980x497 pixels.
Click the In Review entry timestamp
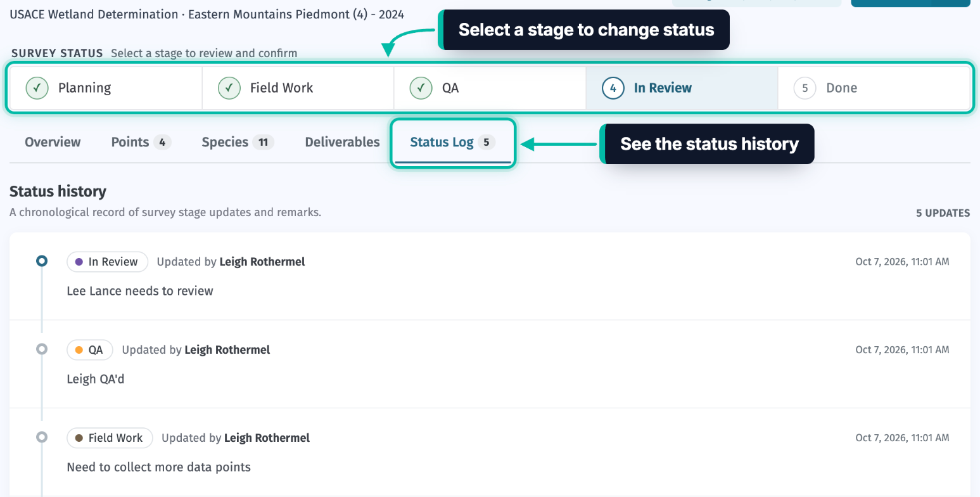coord(902,261)
